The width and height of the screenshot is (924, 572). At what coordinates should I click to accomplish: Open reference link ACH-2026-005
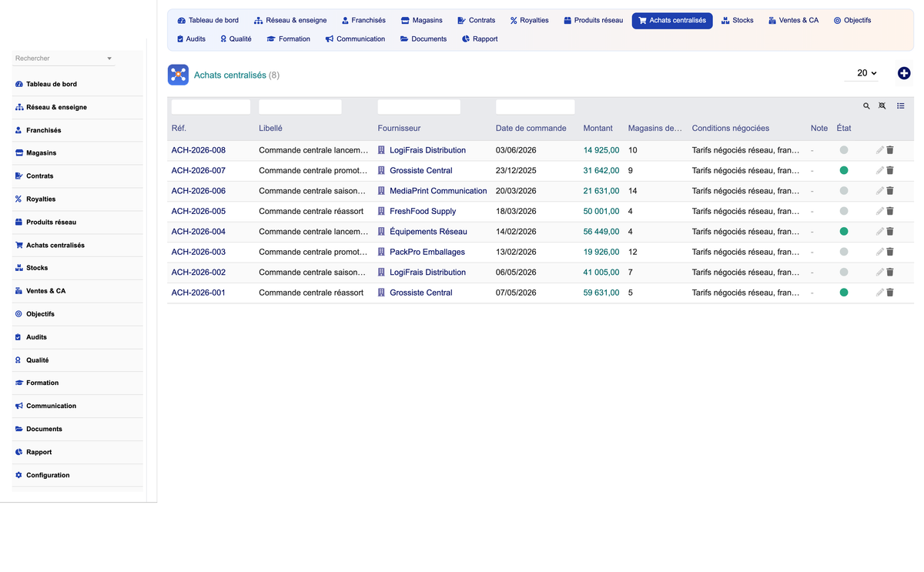pos(199,211)
